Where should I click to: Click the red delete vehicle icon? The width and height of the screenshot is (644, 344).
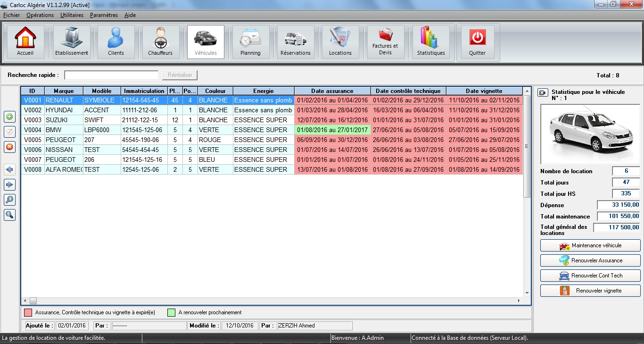(x=9, y=147)
